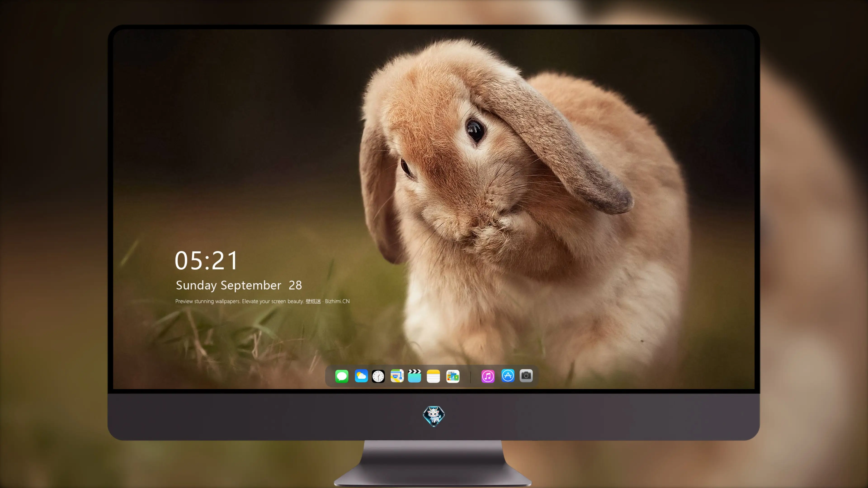Launch the Maps app from the dock
Image resolution: width=868 pixels, height=488 pixels.
(x=397, y=376)
